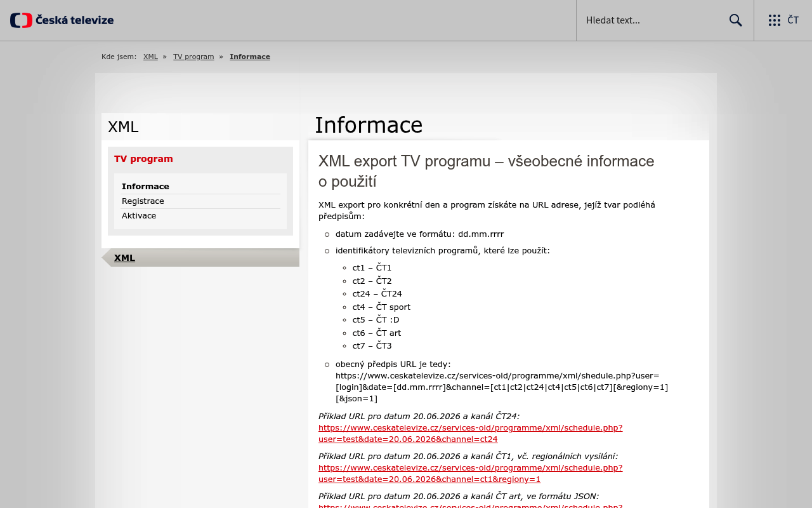Click the Informace page heading

point(369,124)
